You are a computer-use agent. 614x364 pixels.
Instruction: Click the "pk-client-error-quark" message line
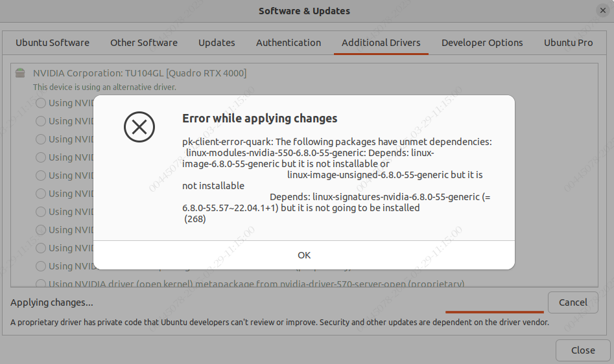pyautogui.click(x=337, y=142)
